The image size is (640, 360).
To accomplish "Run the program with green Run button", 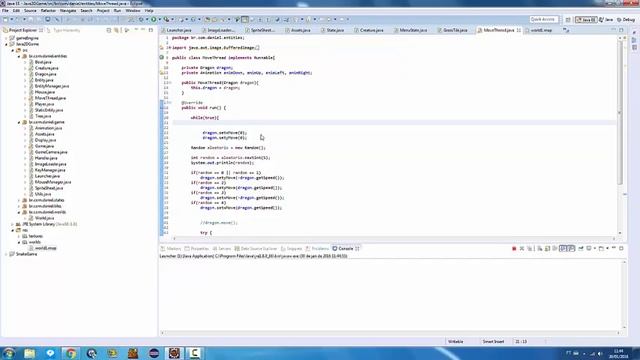I will click(153, 19).
